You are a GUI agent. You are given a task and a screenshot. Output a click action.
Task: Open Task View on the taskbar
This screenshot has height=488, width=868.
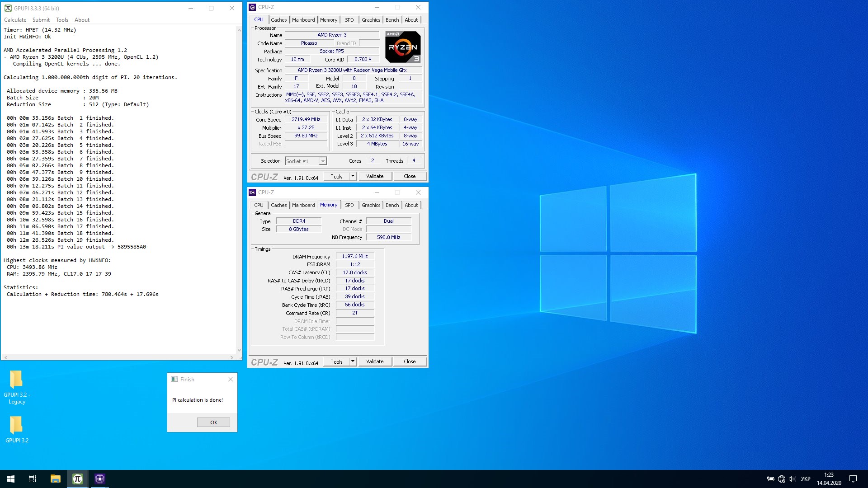pos(33,479)
